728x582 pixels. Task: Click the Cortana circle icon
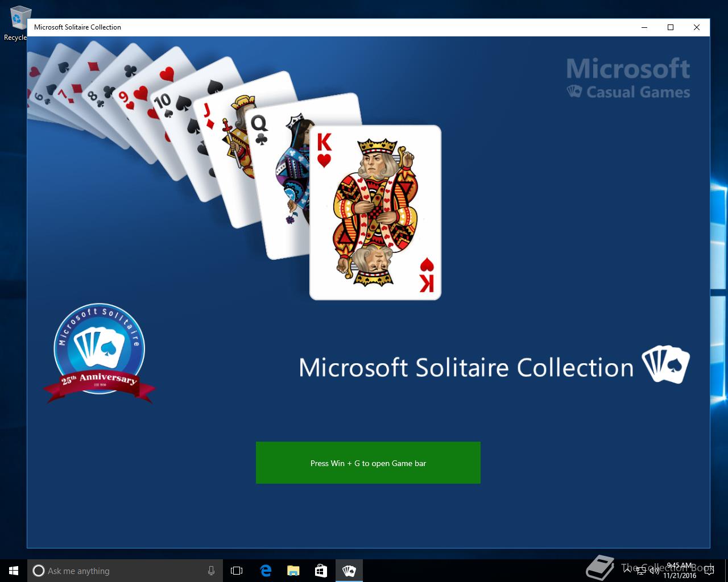coord(39,571)
